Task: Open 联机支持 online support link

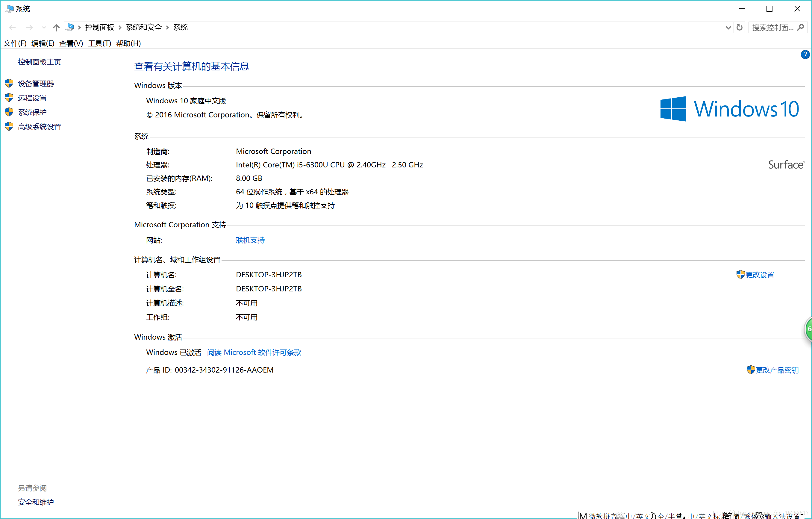Action: [250, 240]
